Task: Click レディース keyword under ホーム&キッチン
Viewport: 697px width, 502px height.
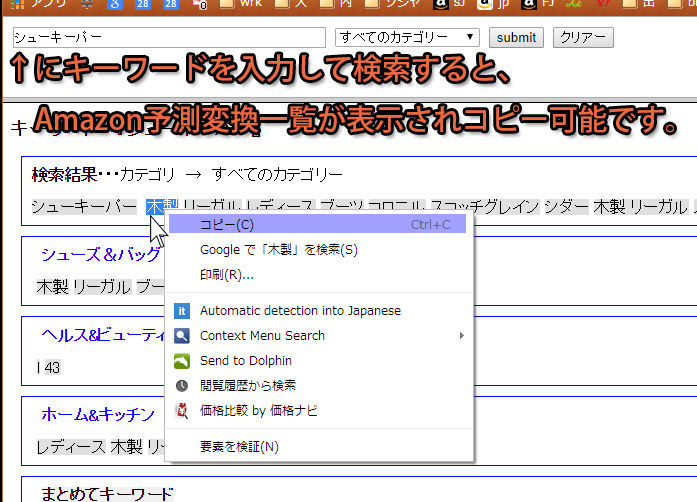Action: click(71, 447)
